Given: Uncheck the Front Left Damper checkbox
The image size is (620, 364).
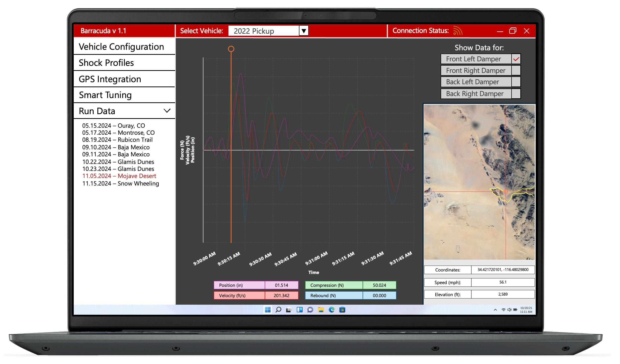Looking at the screenshot, I should tap(516, 59).
